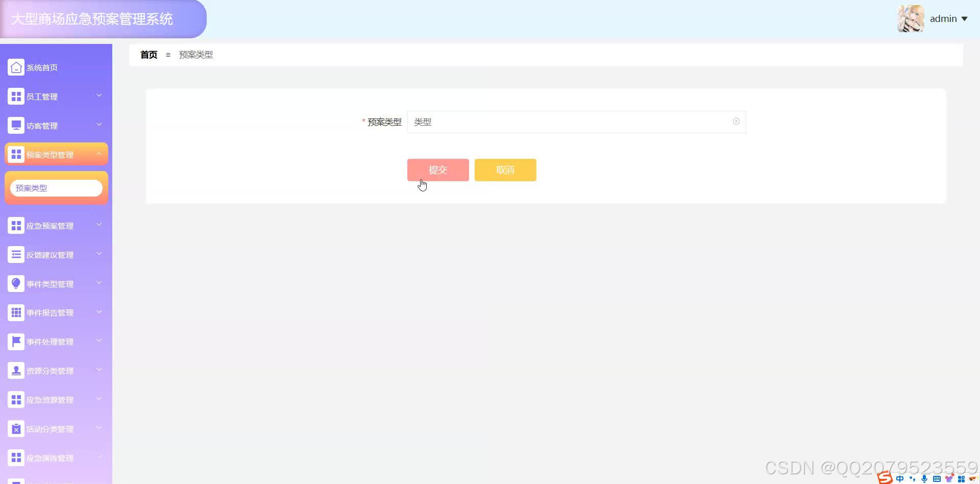
Task: Click the 事件处理管理 flag icon
Action: click(16, 342)
